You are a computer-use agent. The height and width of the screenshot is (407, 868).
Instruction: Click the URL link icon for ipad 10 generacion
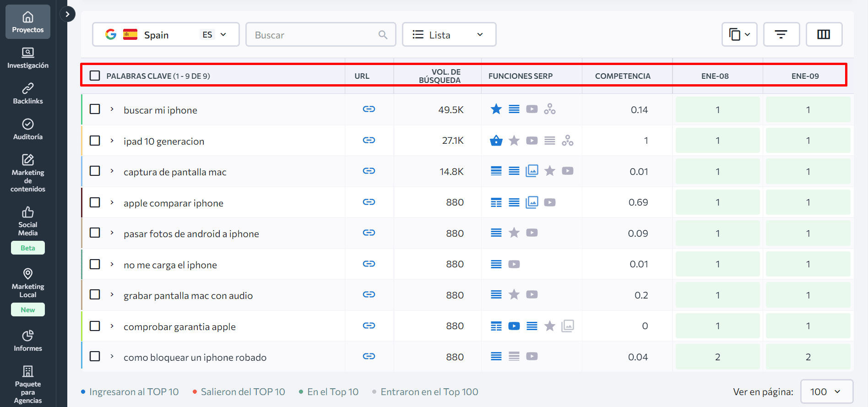pyautogui.click(x=369, y=140)
